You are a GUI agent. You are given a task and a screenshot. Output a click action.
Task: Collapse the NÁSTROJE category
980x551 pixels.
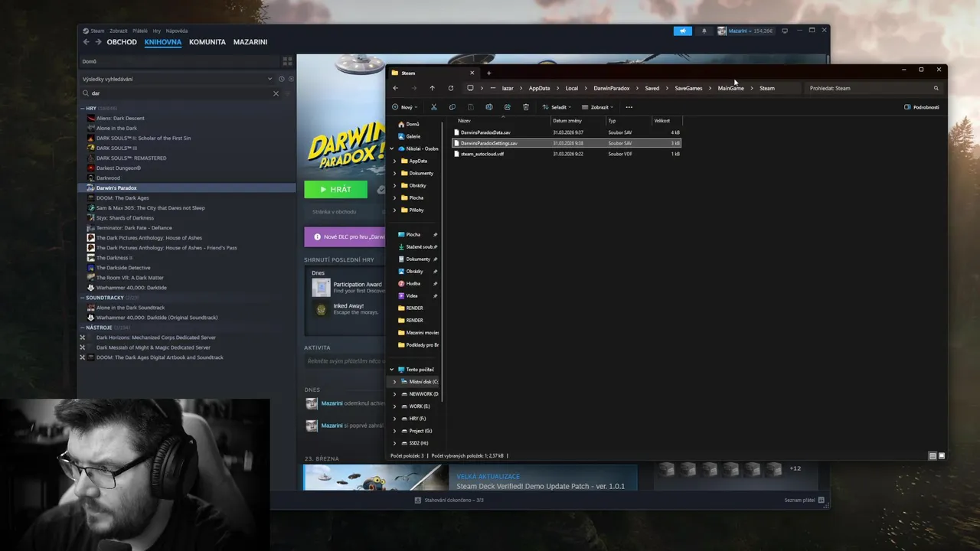click(x=83, y=328)
